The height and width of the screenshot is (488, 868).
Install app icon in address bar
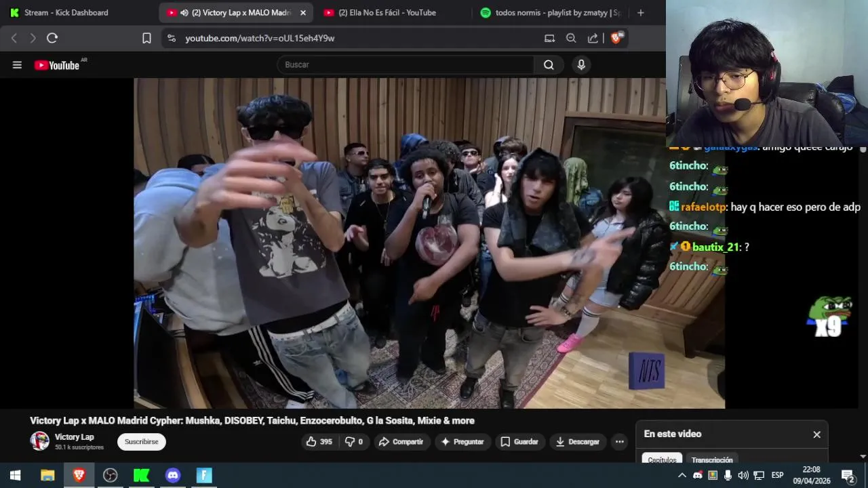[x=549, y=38]
